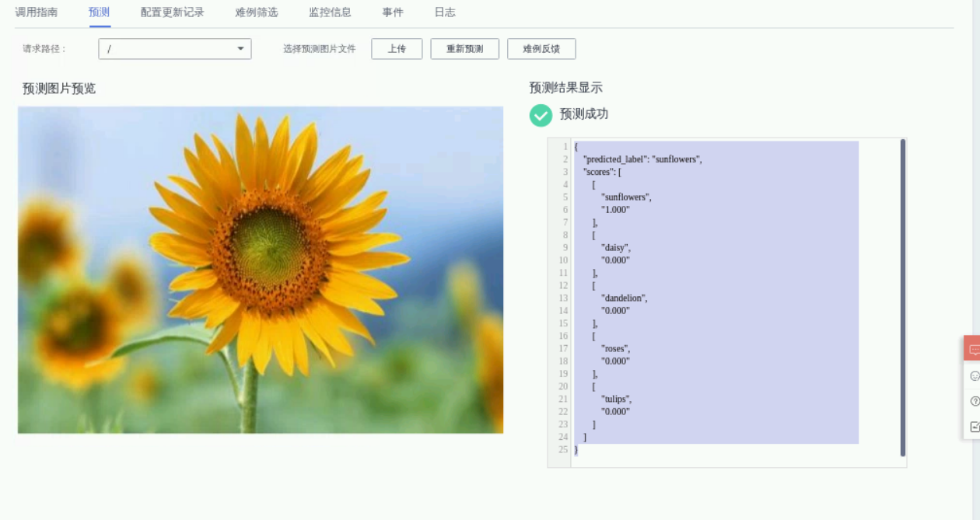Click the "sunflowers" entry on line 5
Viewport: 980px width, 520px height.
pyautogui.click(x=626, y=197)
